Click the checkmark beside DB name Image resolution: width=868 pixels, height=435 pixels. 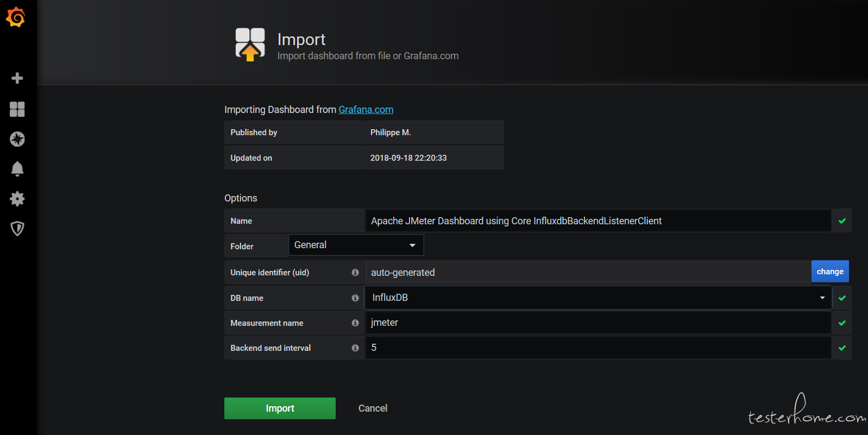pyautogui.click(x=842, y=298)
